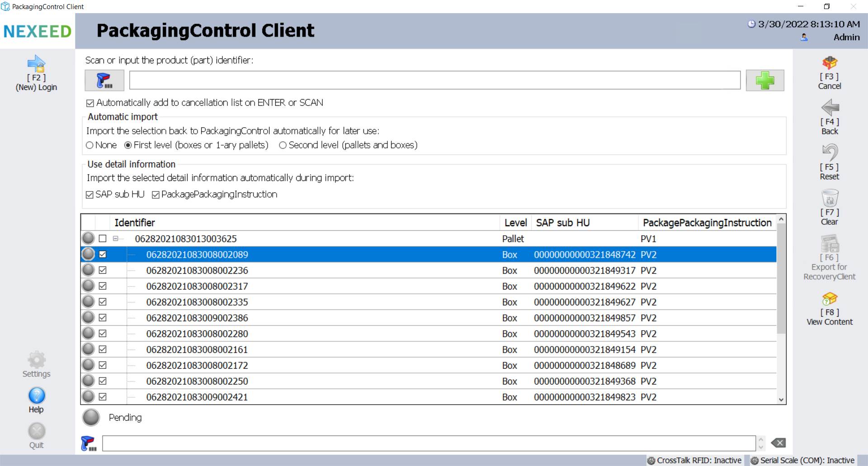The image size is (868, 466).
Task: Collapse the pallet 06282021083013003625 tree node
Action: coord(116,238)
